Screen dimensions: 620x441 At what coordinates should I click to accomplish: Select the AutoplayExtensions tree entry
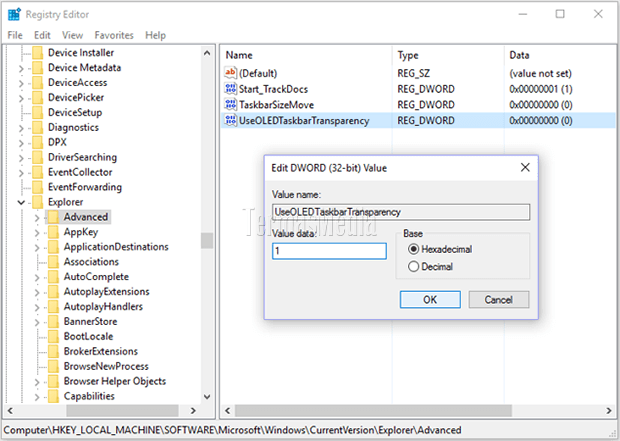107,292
